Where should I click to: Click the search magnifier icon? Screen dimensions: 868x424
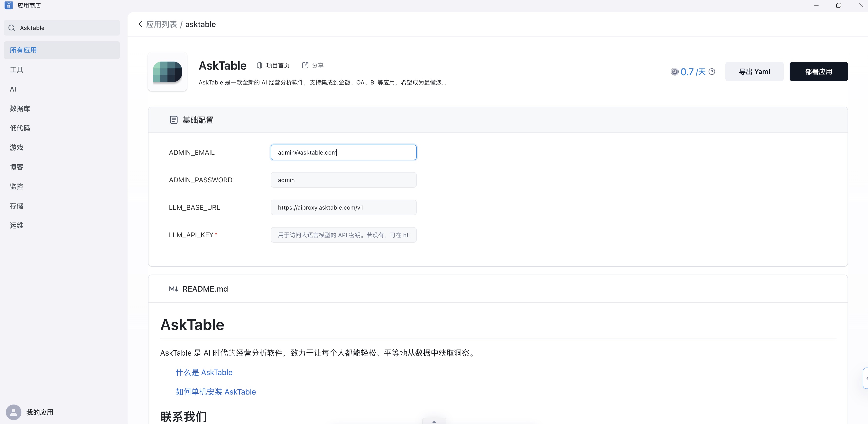(x=12, y=28)
